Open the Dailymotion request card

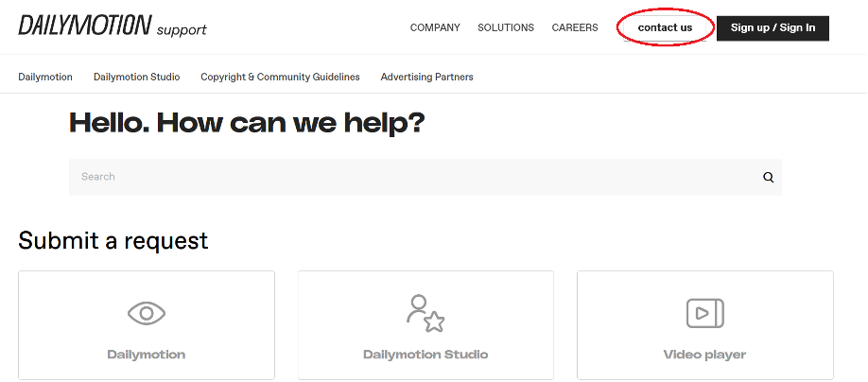(x=147, y=325)
